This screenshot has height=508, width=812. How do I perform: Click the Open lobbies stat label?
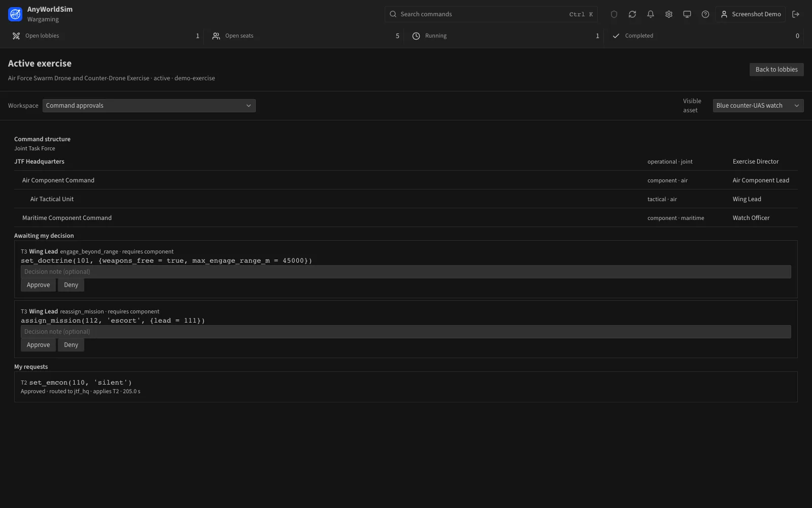[42, 36]
